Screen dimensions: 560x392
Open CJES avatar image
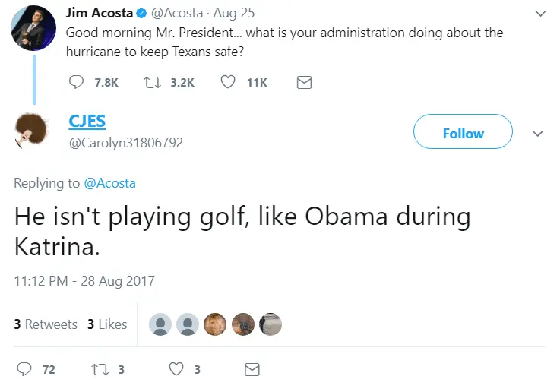point(32,132)
